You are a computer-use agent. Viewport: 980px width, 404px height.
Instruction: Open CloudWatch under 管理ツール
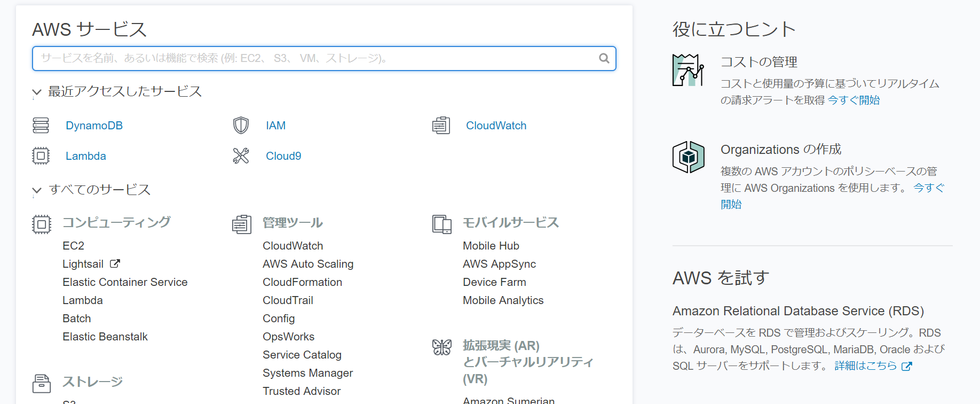[x=293, y=246]
